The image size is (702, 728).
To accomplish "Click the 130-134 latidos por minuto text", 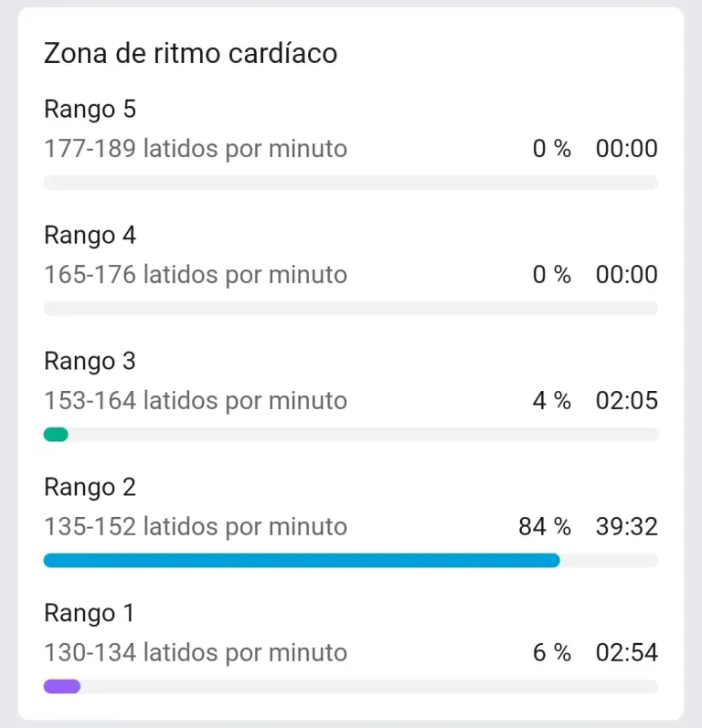I will point(196,653).
